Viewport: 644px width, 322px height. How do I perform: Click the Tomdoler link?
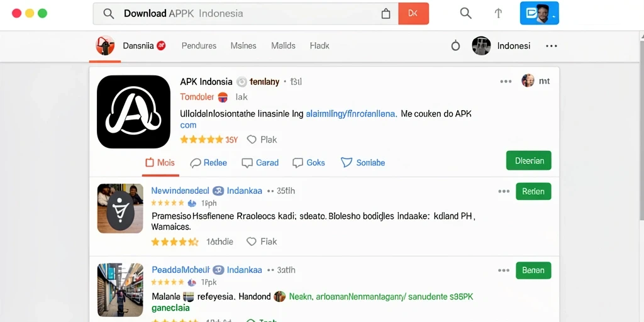(x=197, y=97)
